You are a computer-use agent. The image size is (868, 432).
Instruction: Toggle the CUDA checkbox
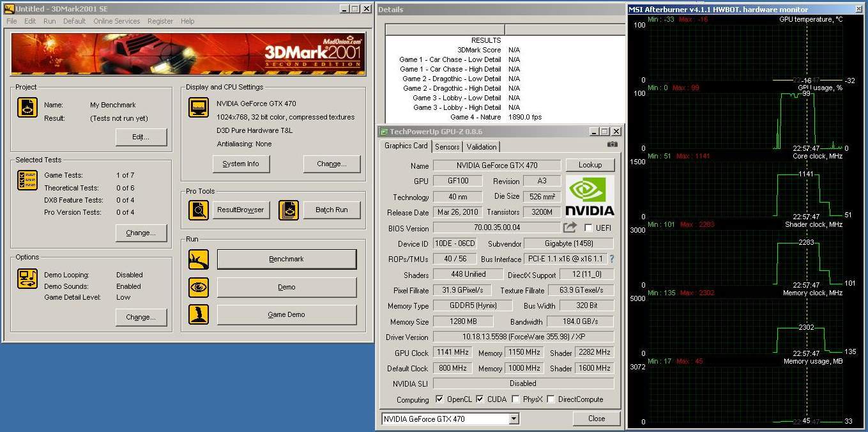click(480, 399)
